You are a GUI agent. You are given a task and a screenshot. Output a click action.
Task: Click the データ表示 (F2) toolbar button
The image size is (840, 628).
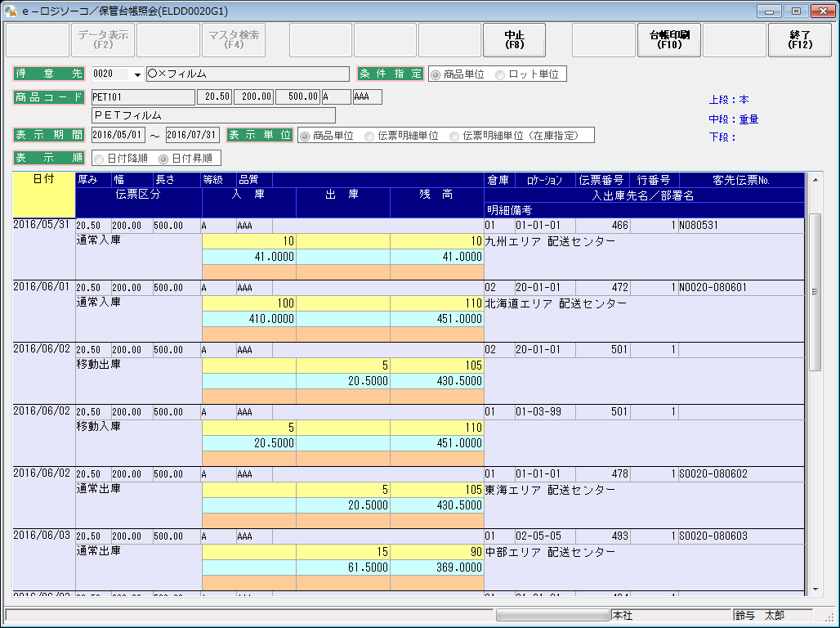point(102,40)
